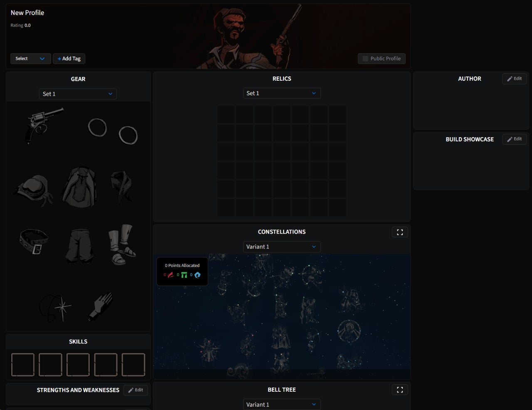This screenshot has height=410, width=532.
Task: Select the helmet with goggles gear slot
Action: [x=33, y=190]
